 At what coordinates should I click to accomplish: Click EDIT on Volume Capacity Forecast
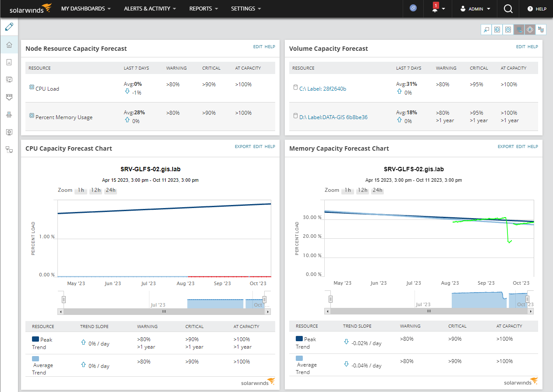(x=521, y=47)
